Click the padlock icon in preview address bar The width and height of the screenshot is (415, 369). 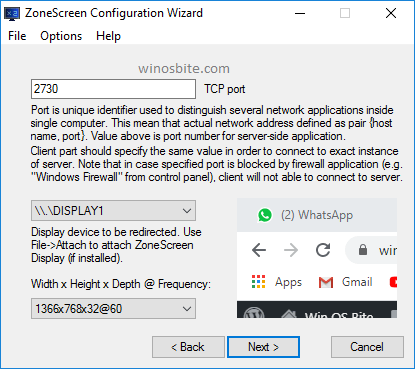[363, 250]
